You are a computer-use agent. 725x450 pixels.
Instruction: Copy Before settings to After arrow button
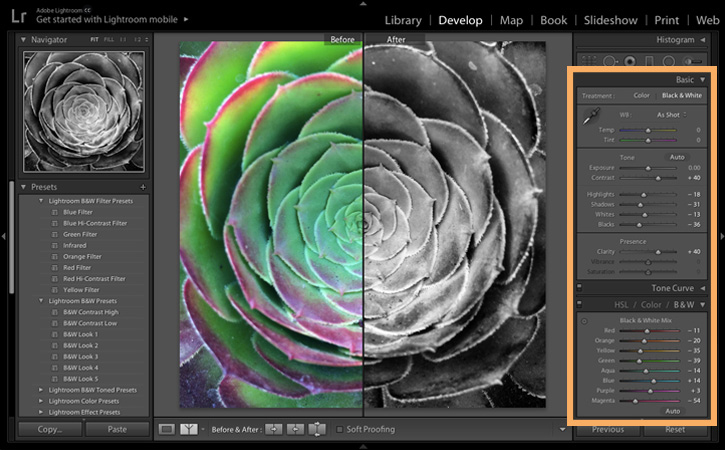(x=273, y=429)
